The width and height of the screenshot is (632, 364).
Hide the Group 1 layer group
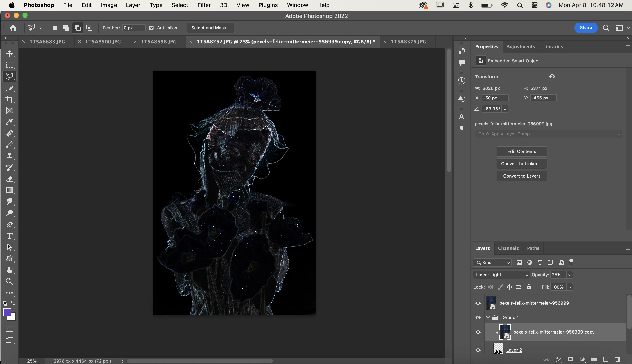478,318
